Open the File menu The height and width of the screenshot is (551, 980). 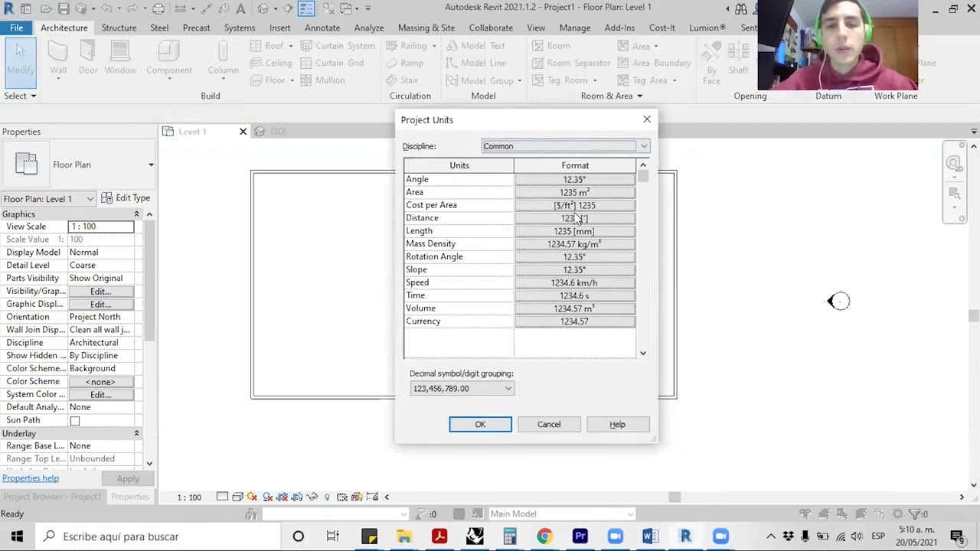(16, 28)
